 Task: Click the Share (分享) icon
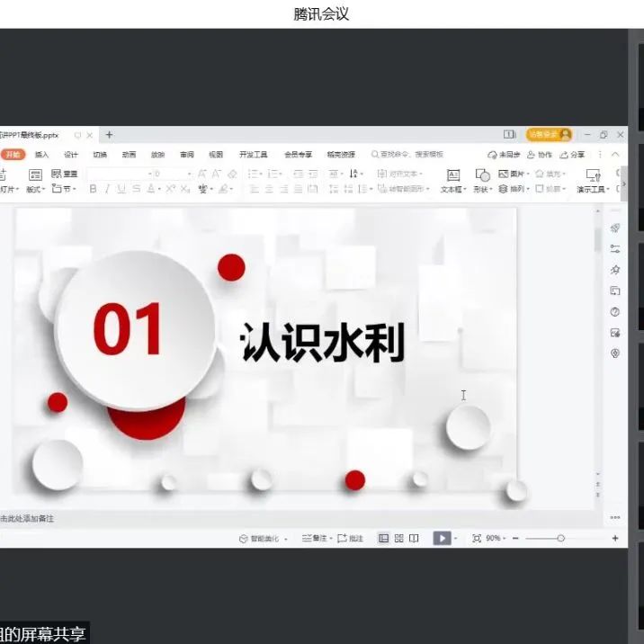click(x=572, y=155)
